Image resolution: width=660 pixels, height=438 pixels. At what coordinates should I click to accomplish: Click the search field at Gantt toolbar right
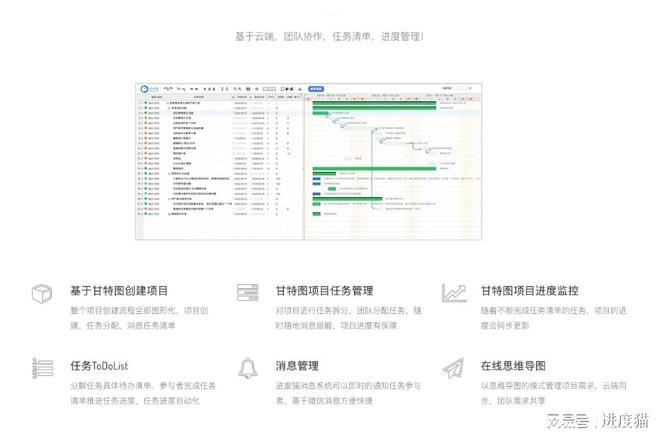tap(454, 88)
